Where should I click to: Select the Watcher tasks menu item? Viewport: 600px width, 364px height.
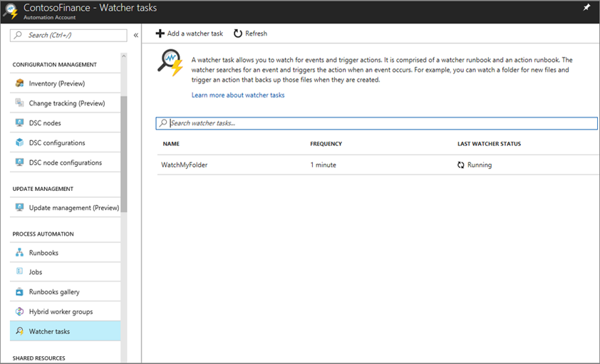[65, 331]
